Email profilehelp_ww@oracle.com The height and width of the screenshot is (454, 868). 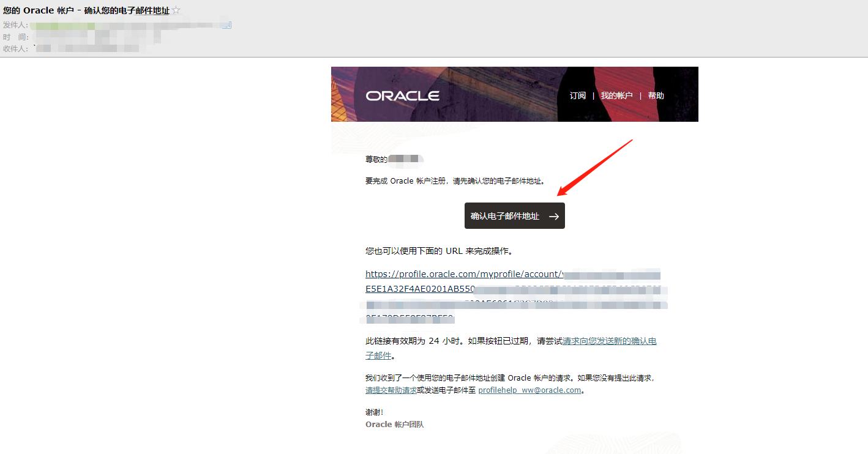(529, 390)
